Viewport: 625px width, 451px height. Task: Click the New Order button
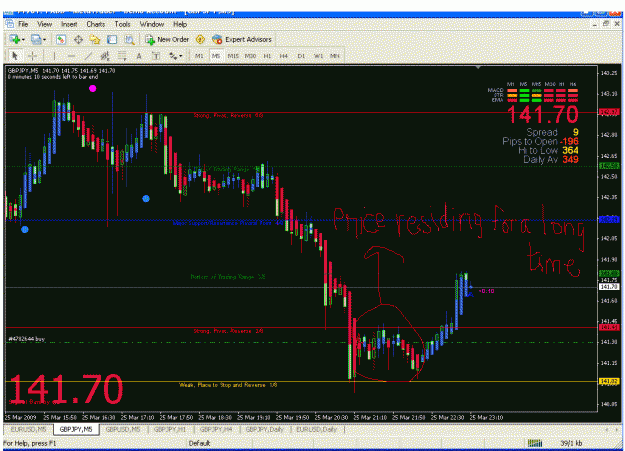click(x=167, y=39)
